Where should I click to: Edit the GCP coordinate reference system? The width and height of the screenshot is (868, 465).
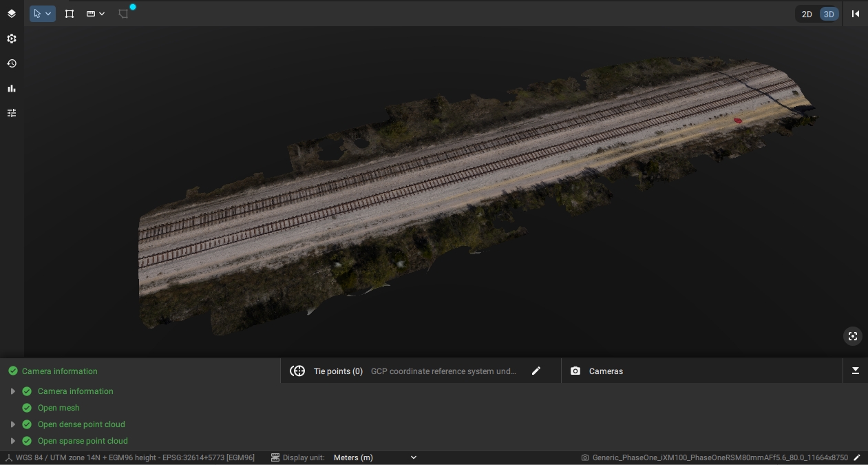(536, 371)
